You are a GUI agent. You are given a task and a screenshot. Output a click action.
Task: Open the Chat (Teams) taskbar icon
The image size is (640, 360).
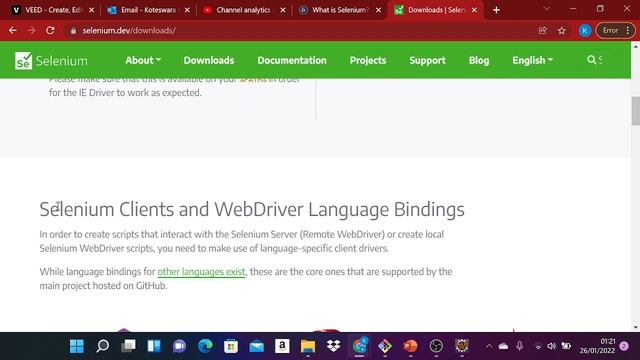click(179, 346)
